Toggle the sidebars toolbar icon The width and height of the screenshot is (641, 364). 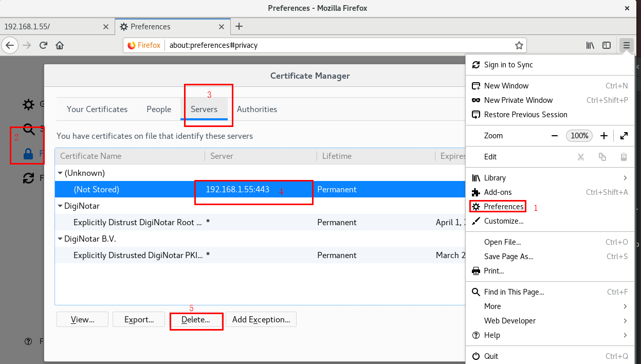pyautogui.click(x=607, y=45)
